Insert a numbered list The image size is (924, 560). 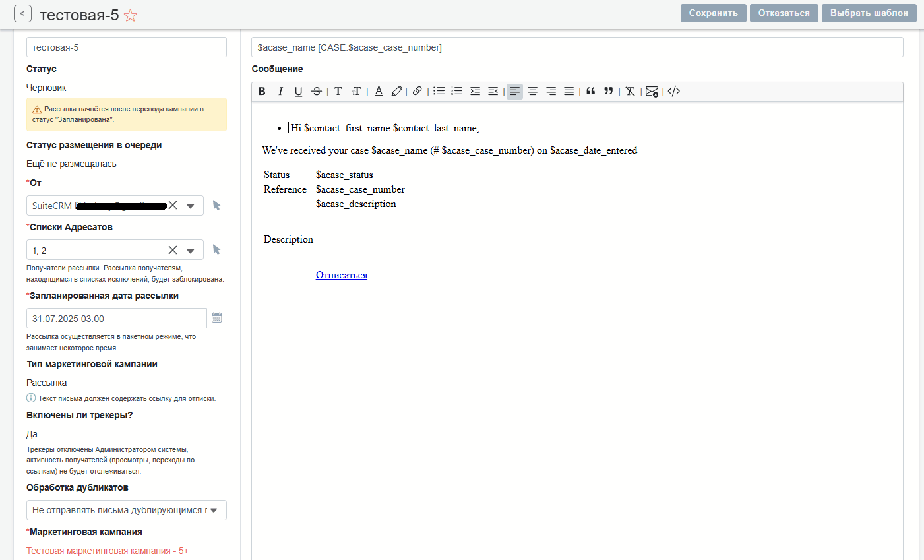click(x=456, y=92)
